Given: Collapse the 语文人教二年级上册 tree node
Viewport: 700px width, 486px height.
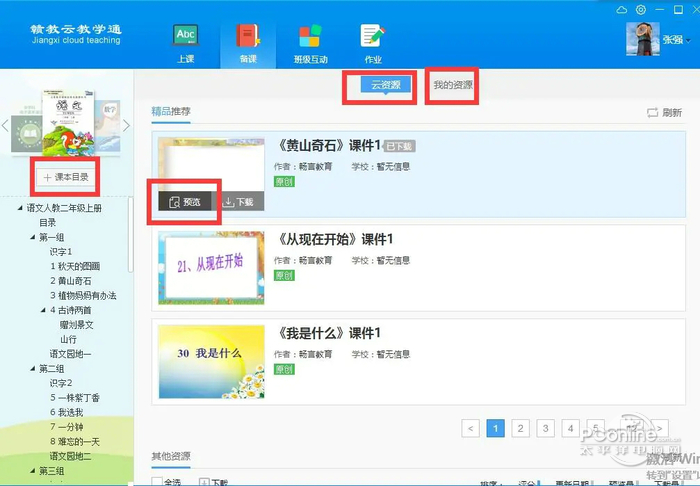Looking at the screenshot, I should (x=20, y=208).
